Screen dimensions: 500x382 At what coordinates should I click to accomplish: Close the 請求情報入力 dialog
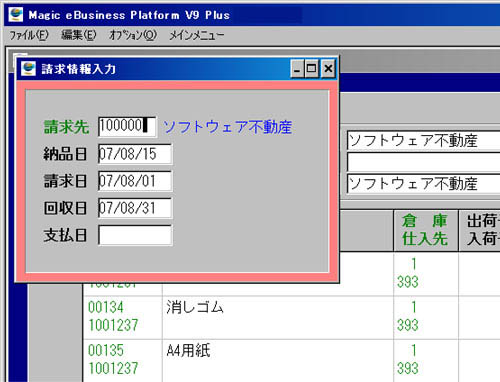328,69
